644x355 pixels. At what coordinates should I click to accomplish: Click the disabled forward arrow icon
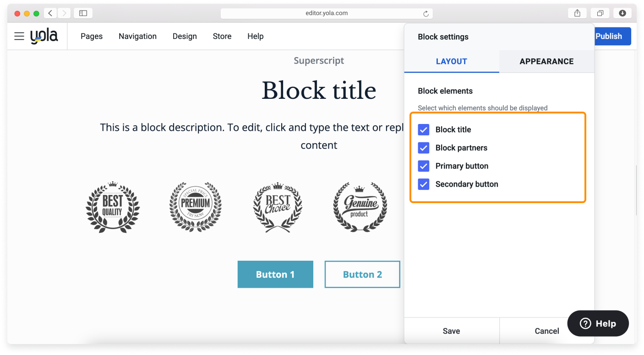pos(64,13)
